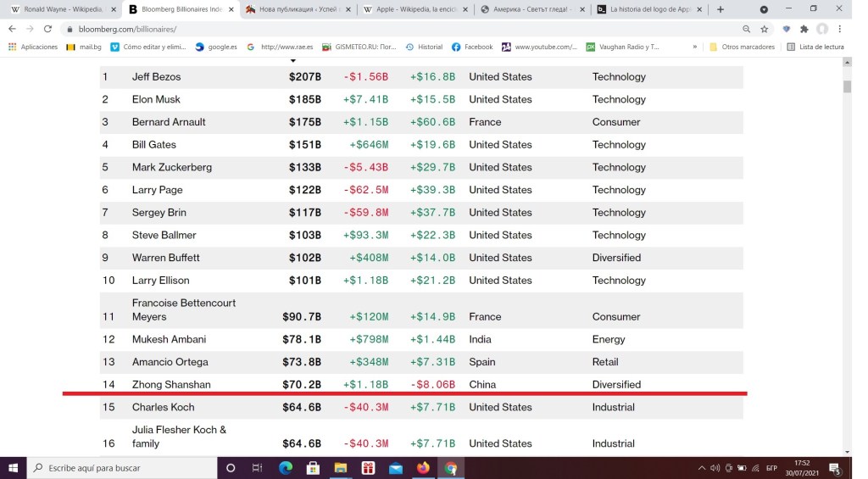
Task: Click Elon Musk in the billionaires list
Action: pyautogui.click(x=156, y=99)
